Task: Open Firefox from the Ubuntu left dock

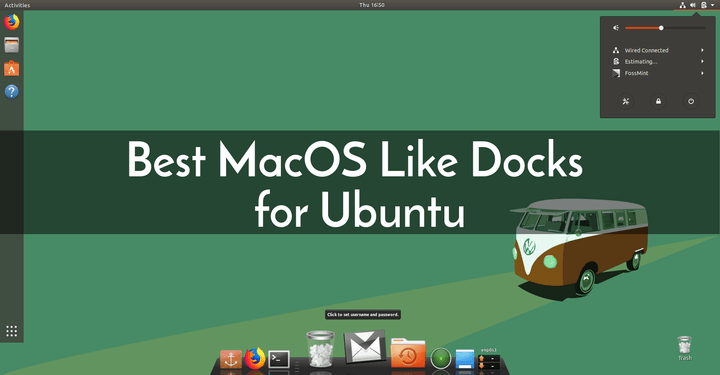Action: click(11, 22)
